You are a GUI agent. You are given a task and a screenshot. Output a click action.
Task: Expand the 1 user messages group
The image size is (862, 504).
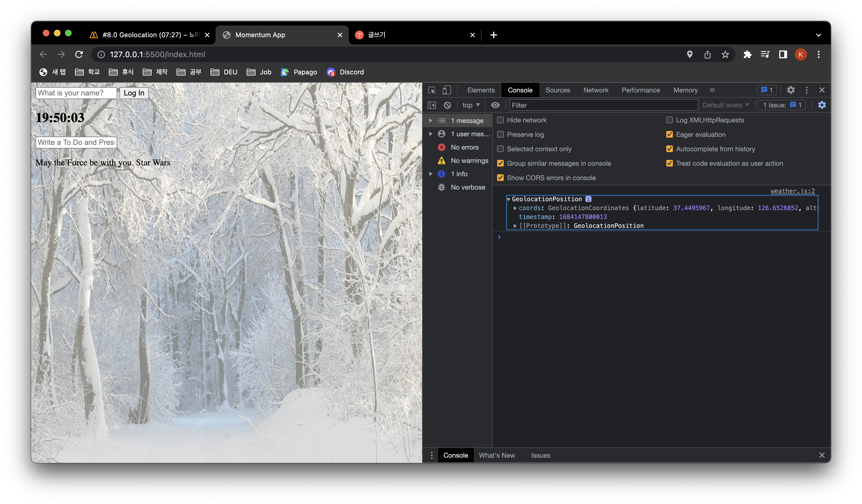click(x=431, y=134)
